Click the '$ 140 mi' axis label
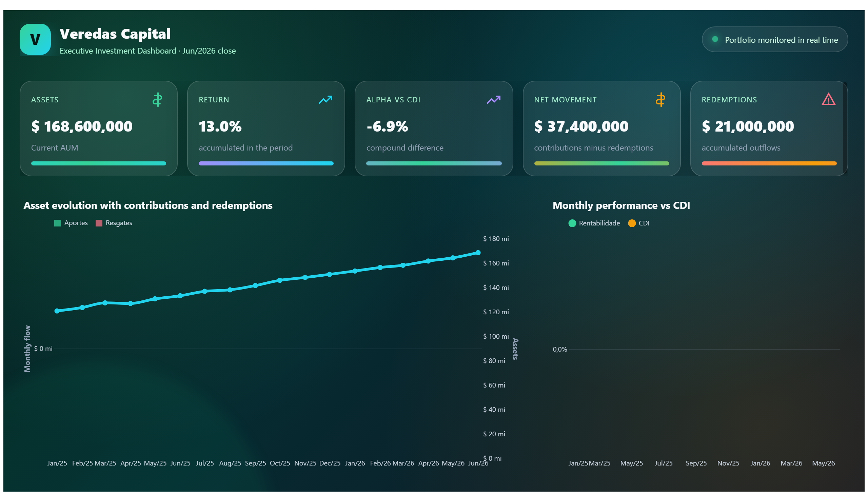 [496, 288]
